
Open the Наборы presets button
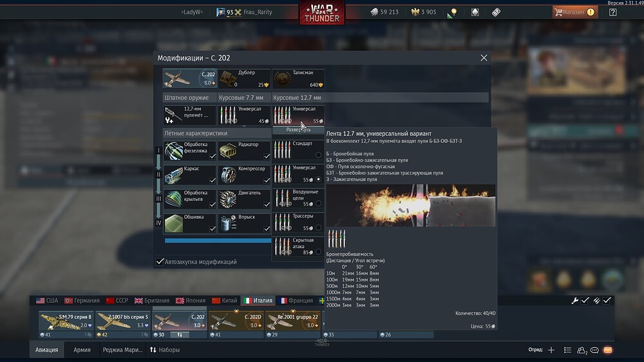[165, 350]
